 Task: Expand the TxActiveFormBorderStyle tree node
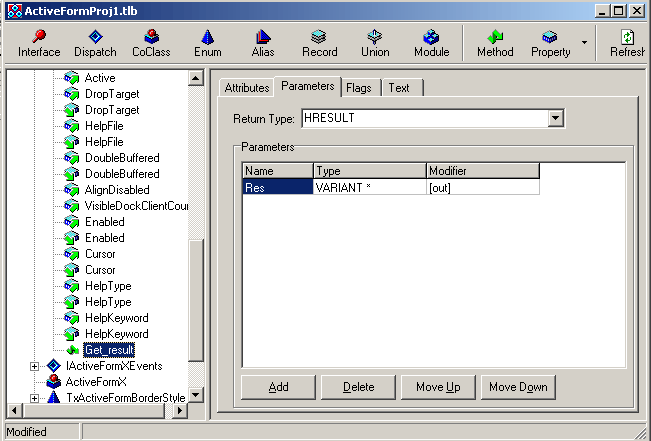point(35,398)
